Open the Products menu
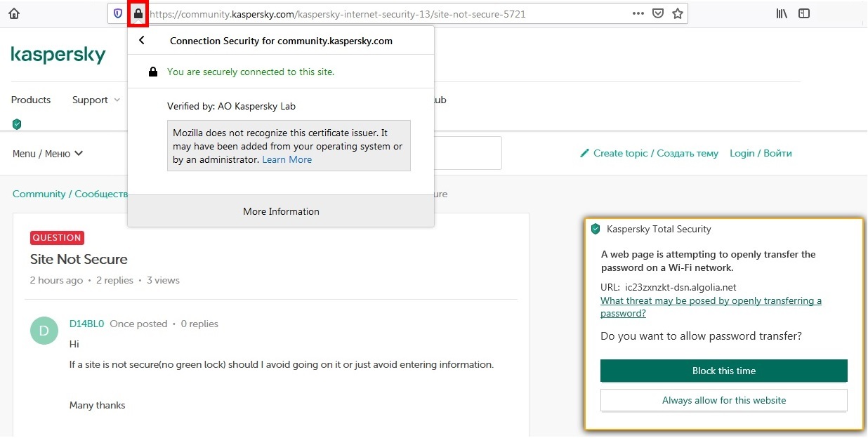868x438 pixels. tap(31, 100)
